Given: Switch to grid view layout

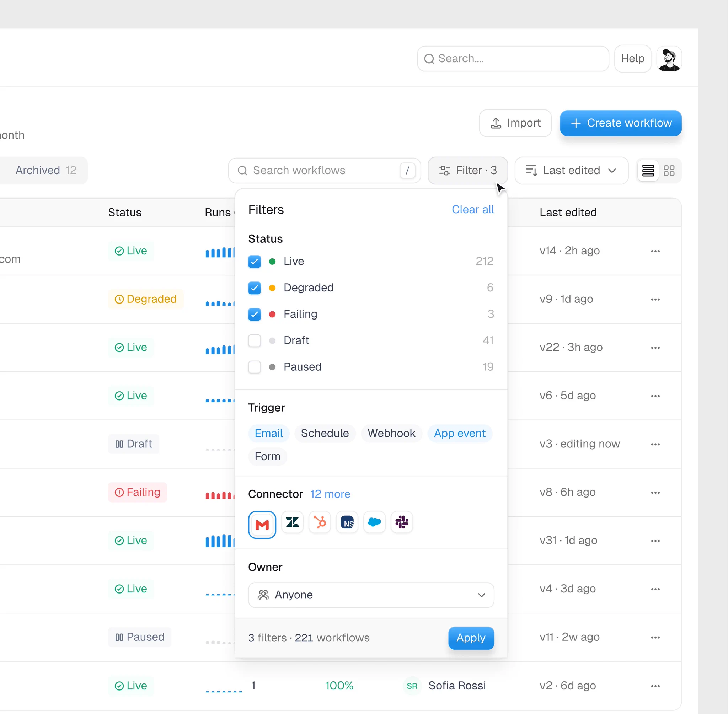Looking at the screenshot, I should point(669,171).
